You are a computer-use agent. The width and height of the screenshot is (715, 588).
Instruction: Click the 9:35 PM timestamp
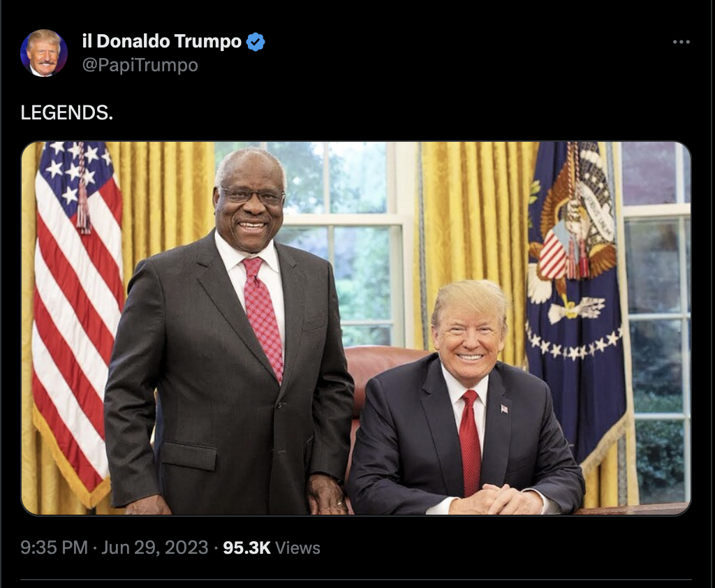54,547
